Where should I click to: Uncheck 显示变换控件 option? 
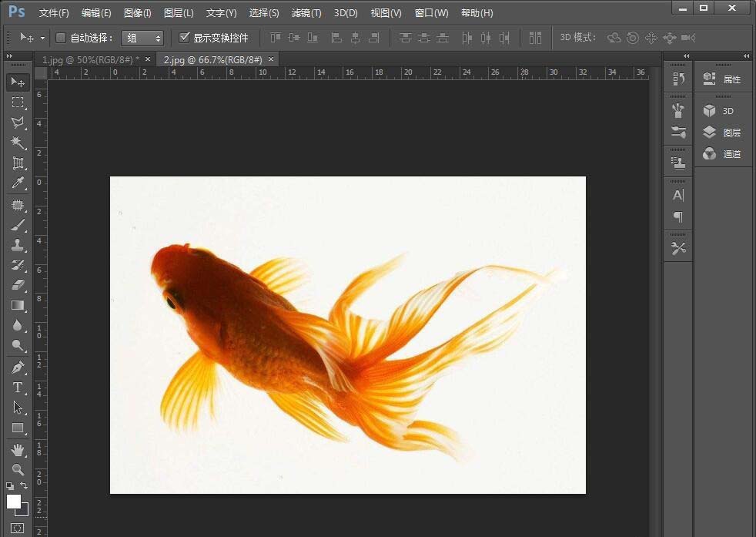185,37
